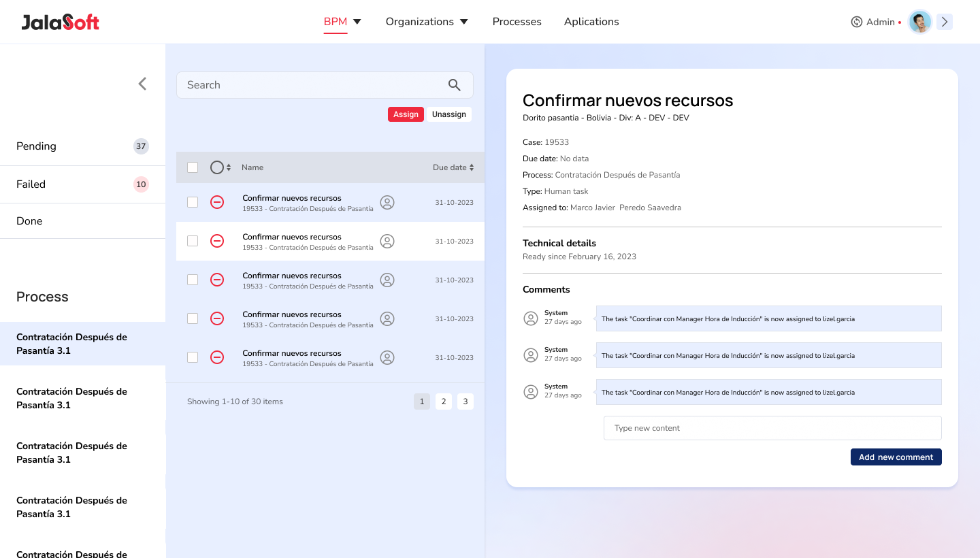
Task: Sort the list by Due date
Action: (453, 167)
